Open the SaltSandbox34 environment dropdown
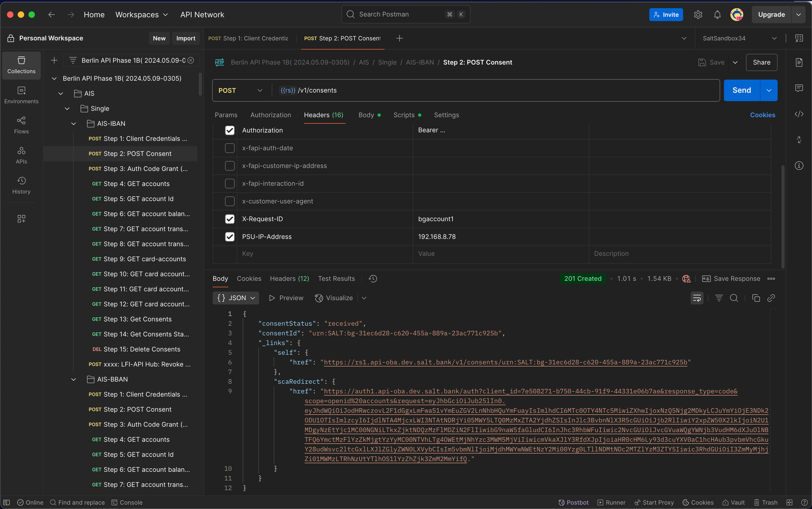 point(739,38)
